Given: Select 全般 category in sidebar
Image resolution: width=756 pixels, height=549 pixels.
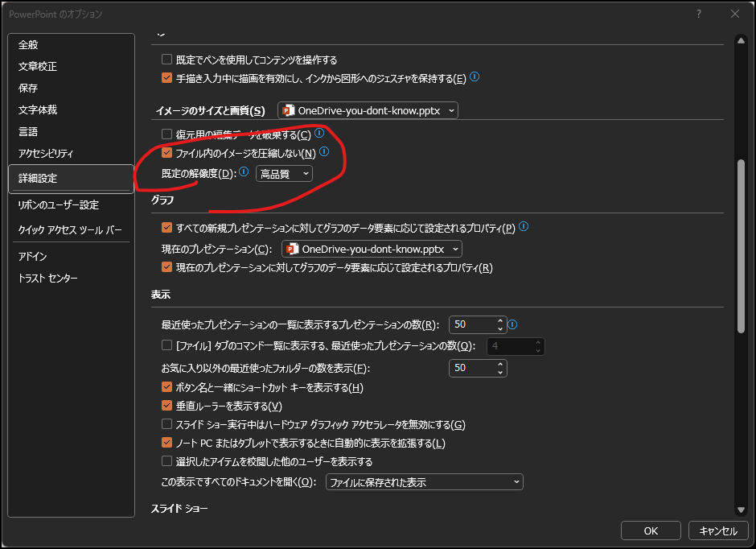Looking at the screenshot, I should click(71, 45).
